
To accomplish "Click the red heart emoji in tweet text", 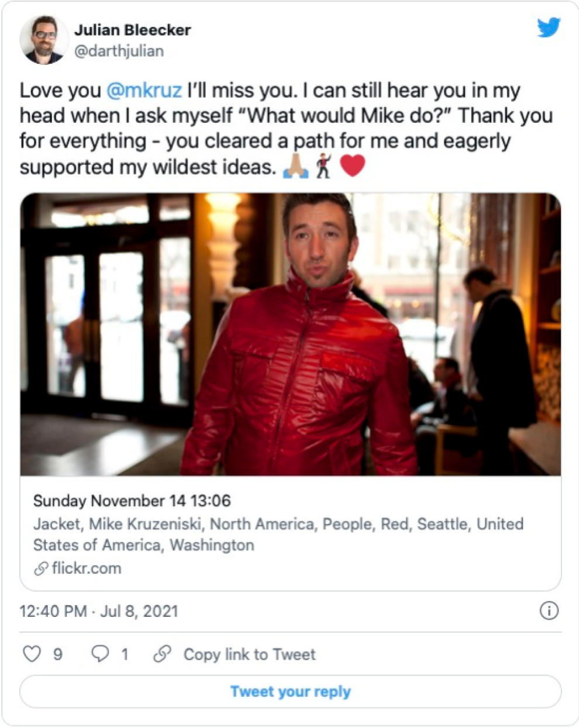I will pos(352,166).
